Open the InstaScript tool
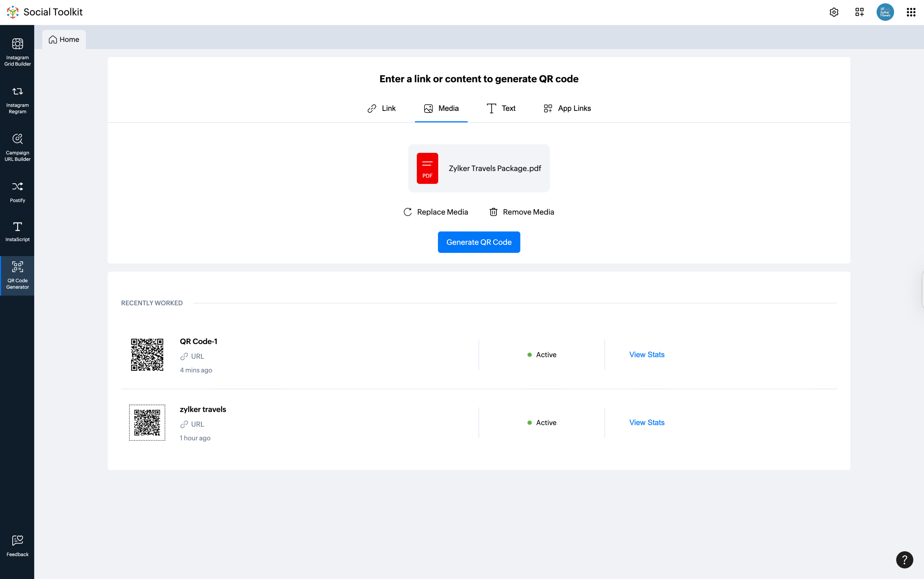 (17, 231)
